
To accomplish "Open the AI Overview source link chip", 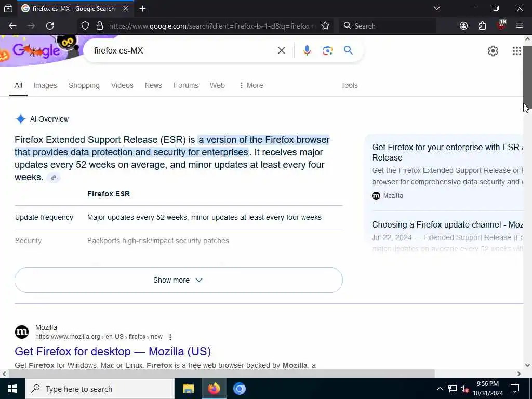I will point(54,178).
